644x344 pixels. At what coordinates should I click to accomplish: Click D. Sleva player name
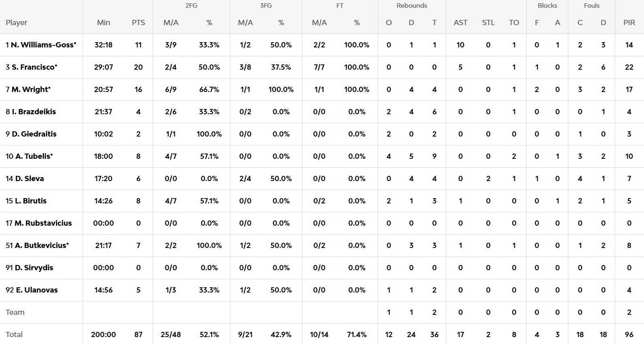tap(29, 179)
